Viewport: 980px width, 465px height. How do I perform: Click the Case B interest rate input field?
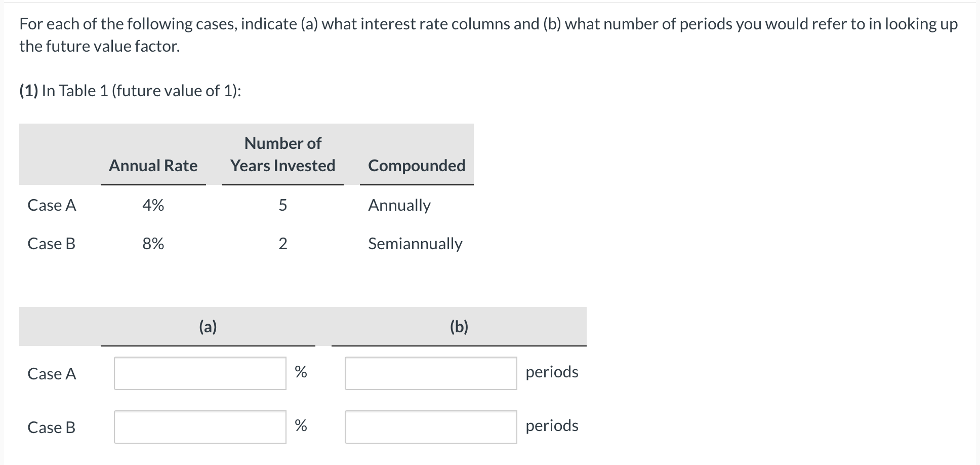click(x=200, y=427)
